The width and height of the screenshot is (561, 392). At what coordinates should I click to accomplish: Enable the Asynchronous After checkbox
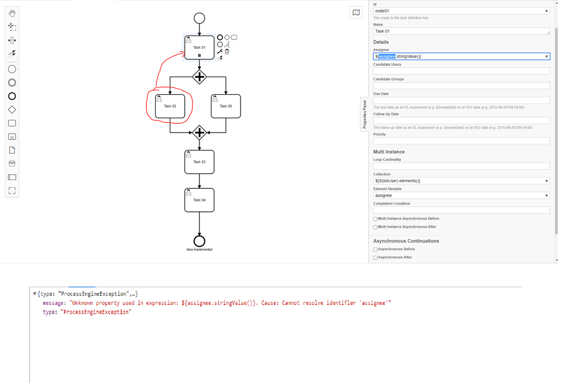coord(375,257)
